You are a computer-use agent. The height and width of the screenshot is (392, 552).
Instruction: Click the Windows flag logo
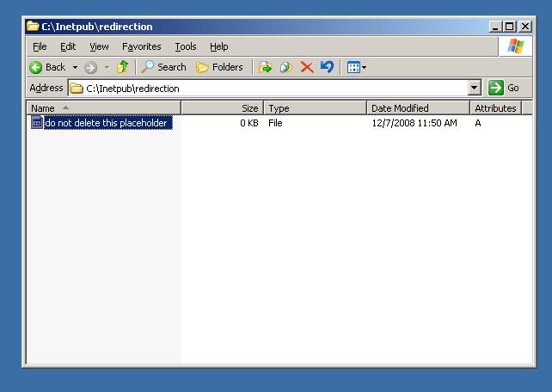pos(515,46)
